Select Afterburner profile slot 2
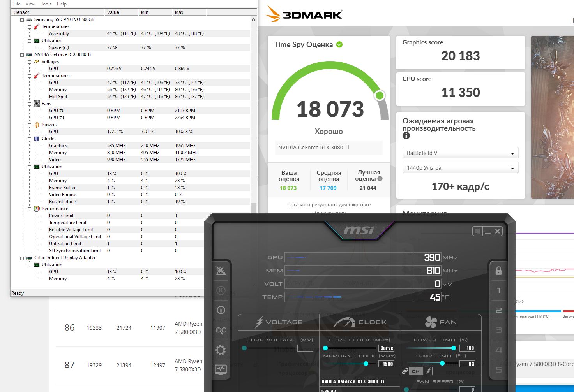The width and height of the screenshot is (574, 392). pyautogui.click(x=498, y=310)
